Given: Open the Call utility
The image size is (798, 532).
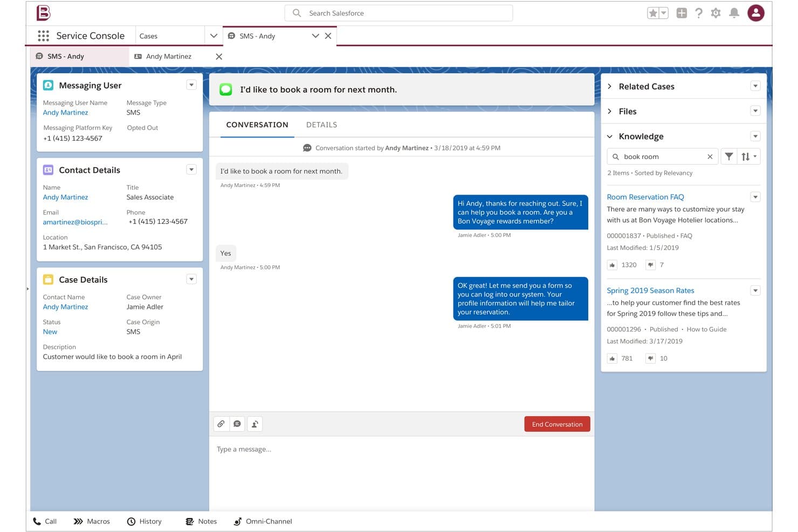Looking at the screenshot, I should [45, 521].
